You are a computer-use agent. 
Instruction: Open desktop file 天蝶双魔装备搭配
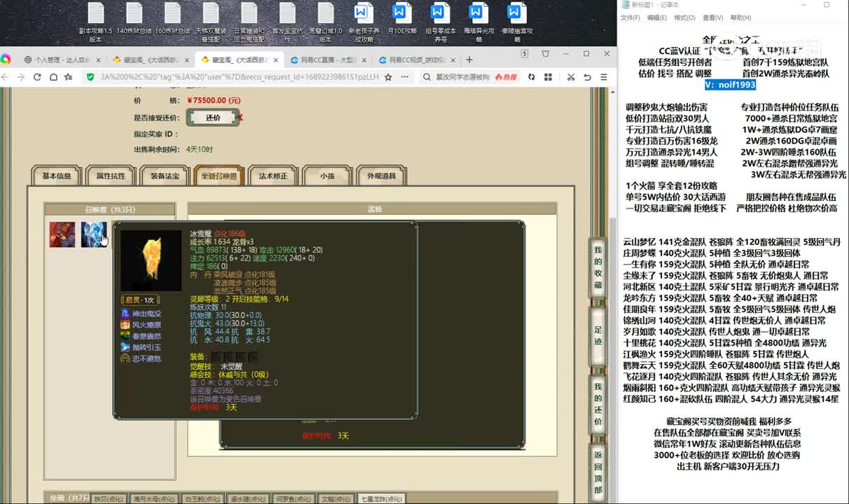click(x=211, y=22)
